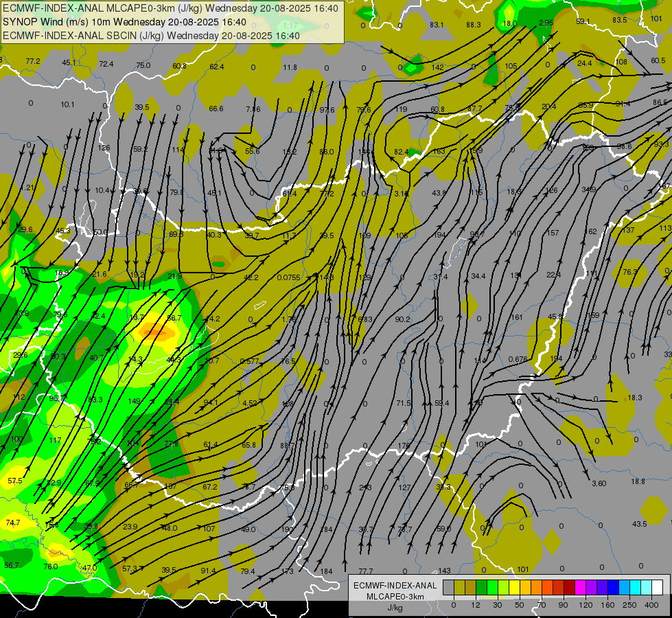Click the map value '59.1'
The width and height of the screenshot is (672, 618).
(x=583, y=21)
